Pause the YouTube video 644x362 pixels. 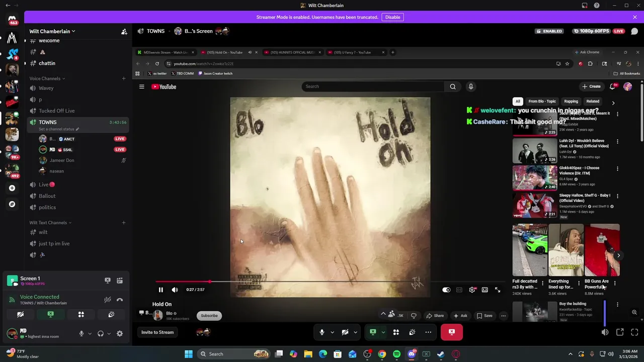[161, 290]
